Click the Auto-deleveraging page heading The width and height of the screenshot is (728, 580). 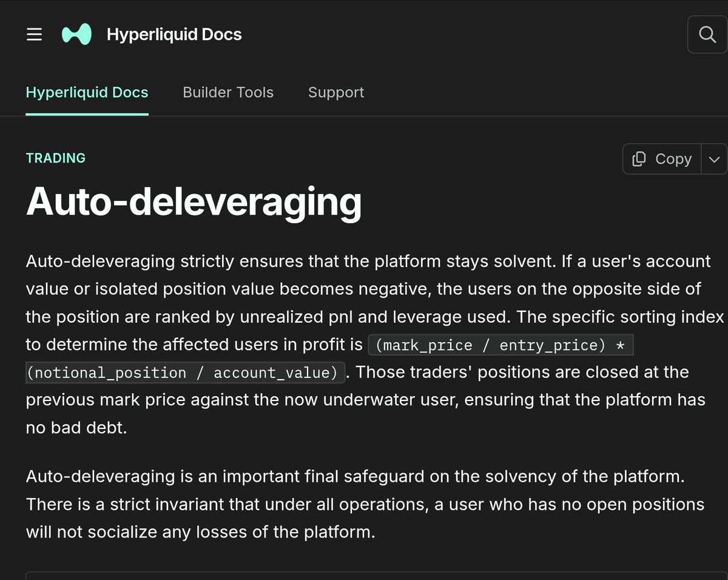[x=194, y=202]
